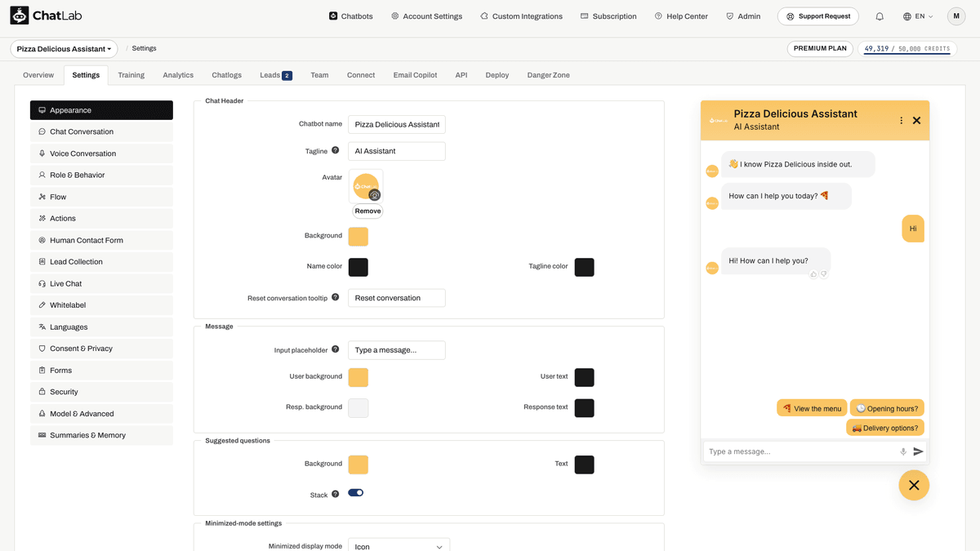Open the EN language dropdown
This screenshot has height=551, width=980.
[x=918, y=16]
